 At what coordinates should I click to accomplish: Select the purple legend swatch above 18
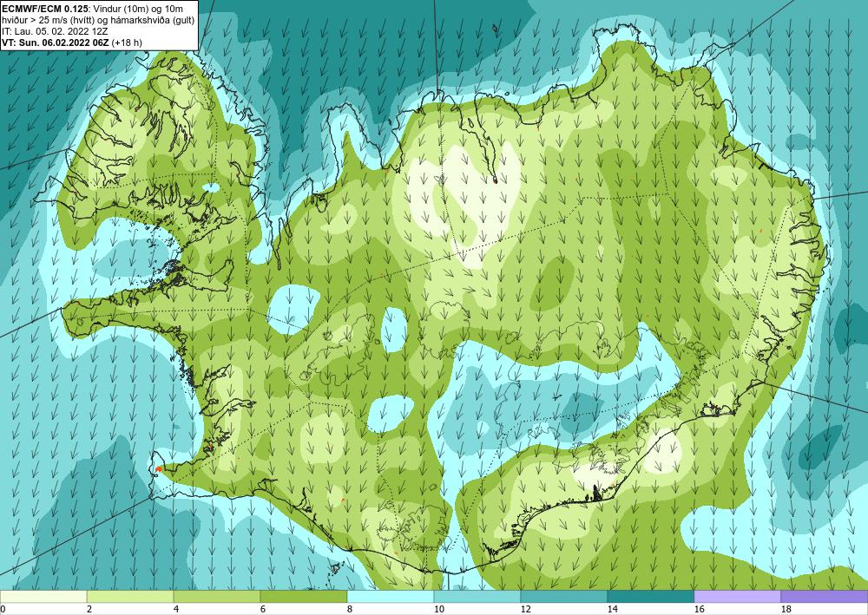point(825,596)
